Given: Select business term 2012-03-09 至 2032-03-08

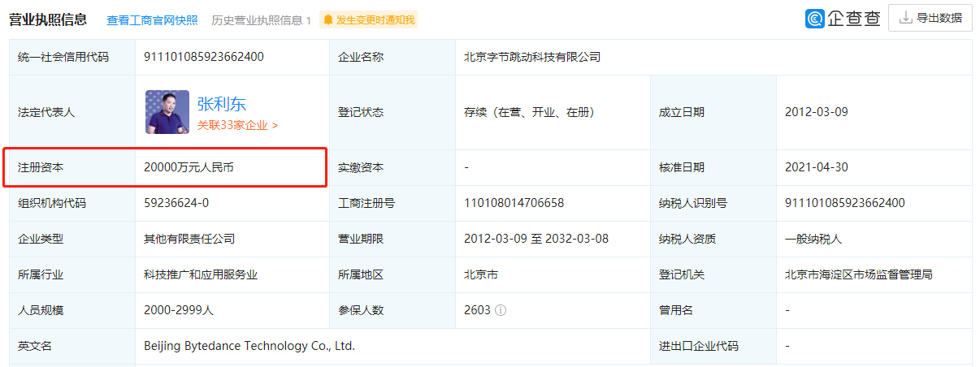Looking at the screenshot, I should pyautogui.click(x=536, y=239).
